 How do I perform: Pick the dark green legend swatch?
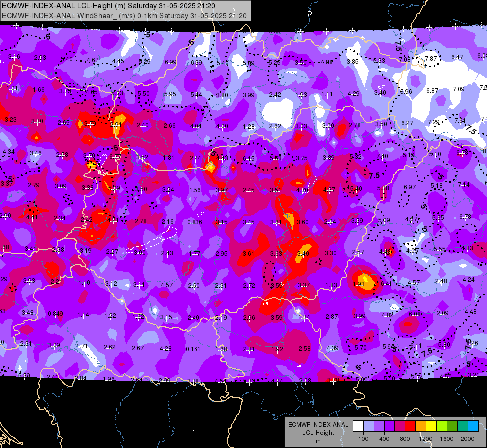click(x=452, y=426)
